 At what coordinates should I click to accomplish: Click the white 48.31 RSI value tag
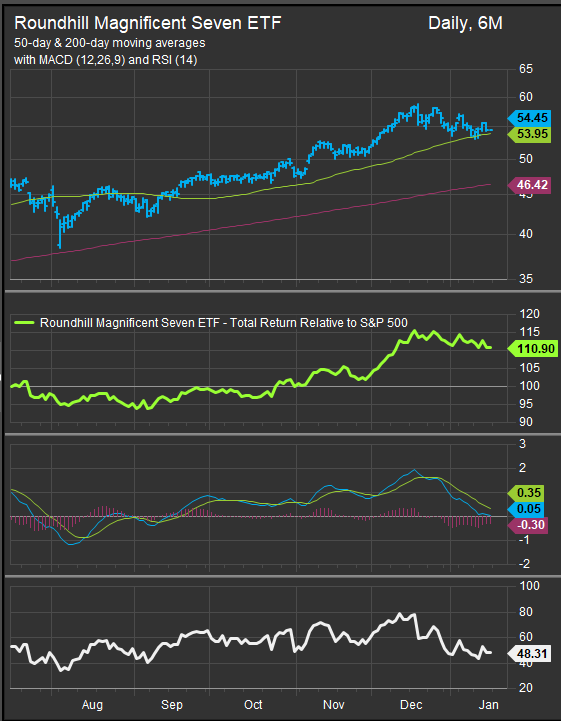tap(529, 653)
